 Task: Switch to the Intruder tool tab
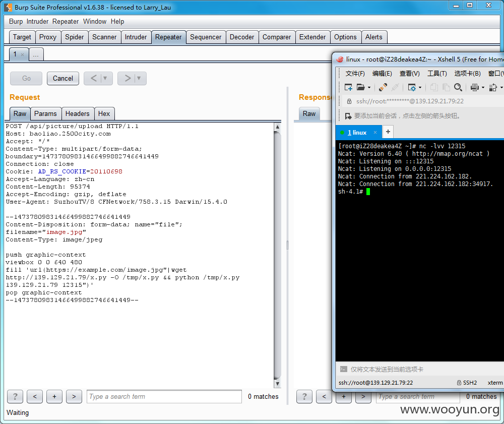point(136,37)
